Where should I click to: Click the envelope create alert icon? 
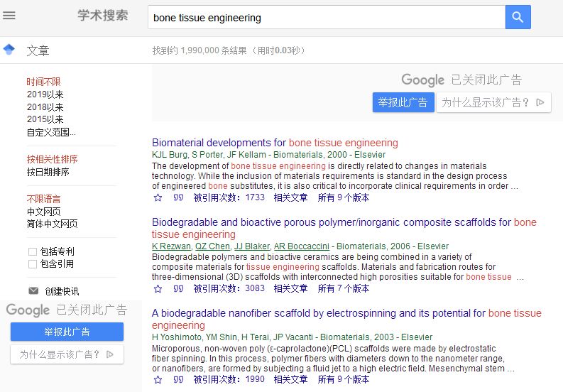[x=33, y=291]
